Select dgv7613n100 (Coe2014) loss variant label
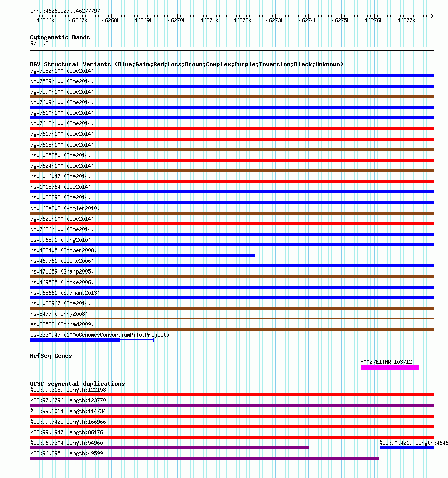Viewport: 448px width, 478px height. (x=62, y=123)
